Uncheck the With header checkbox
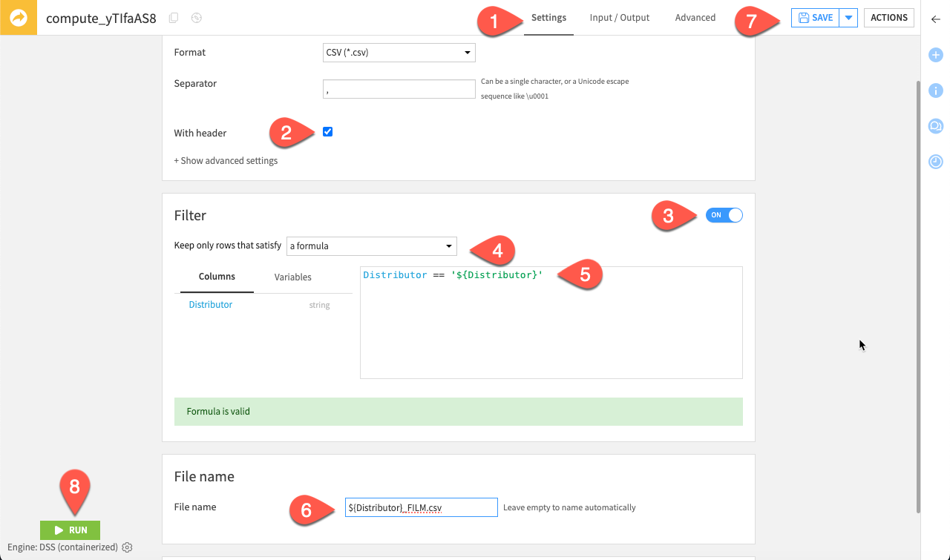The width and height of the screenshot is (950, 560). pos(327,131)
